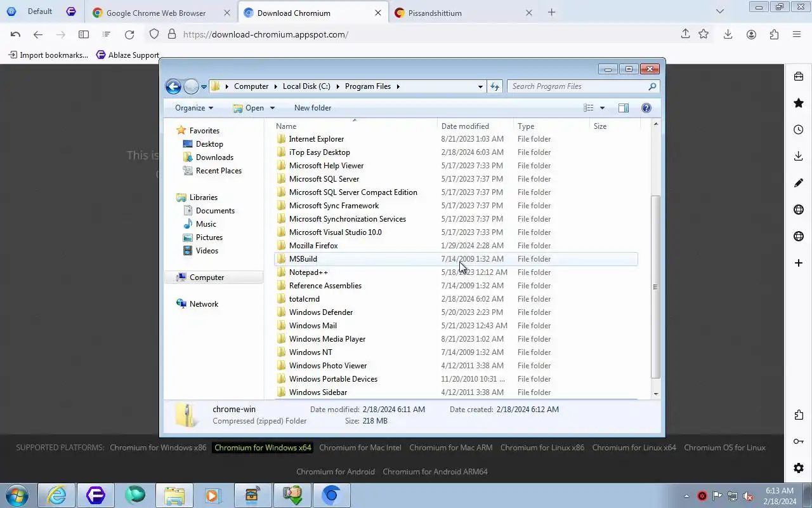Open Windows Explorer taskbar icon
This screenshot has height=508, width=812.
click(174, 495)
